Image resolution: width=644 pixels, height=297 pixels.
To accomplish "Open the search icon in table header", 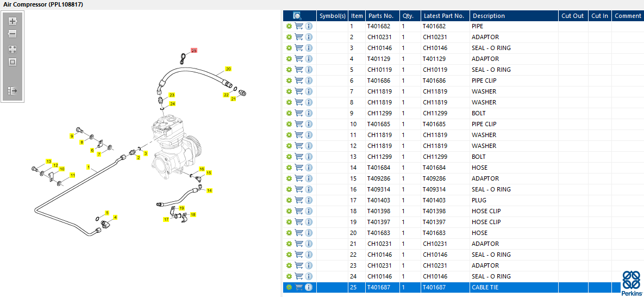I will 297,16.
